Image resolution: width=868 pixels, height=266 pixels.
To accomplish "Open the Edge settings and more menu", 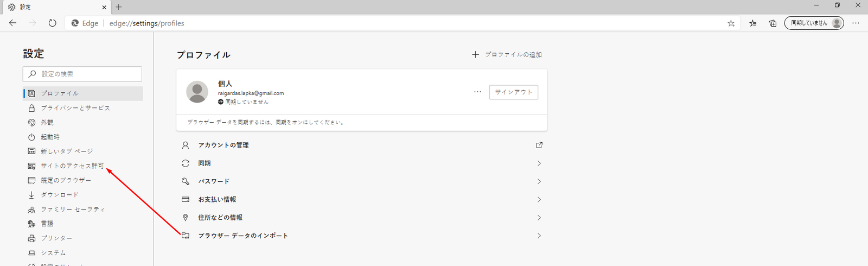I will tap(856, 23).
